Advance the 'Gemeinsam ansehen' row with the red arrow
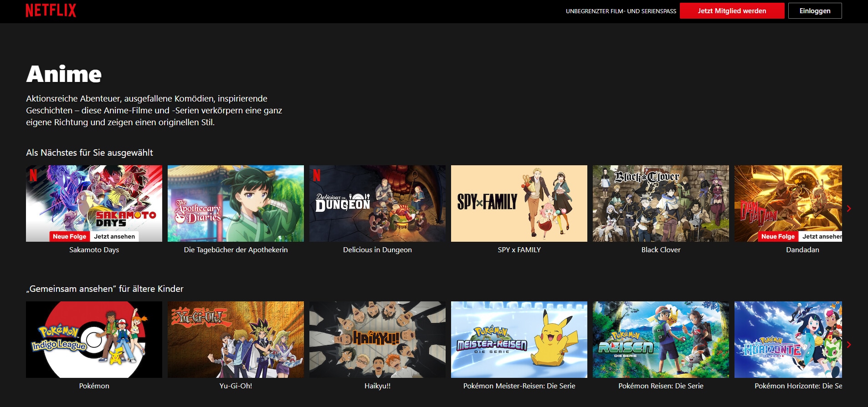 tap(849, 345)
